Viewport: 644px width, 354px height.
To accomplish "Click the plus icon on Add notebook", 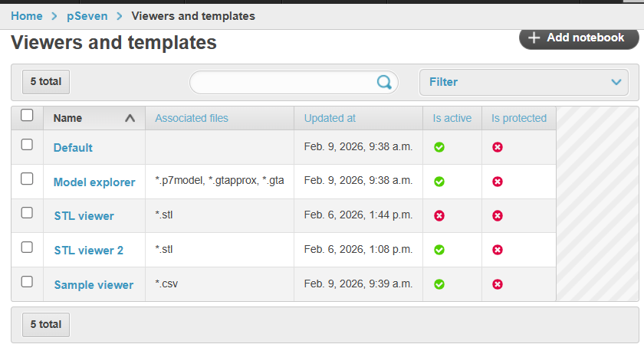I will tap(534, 38).
